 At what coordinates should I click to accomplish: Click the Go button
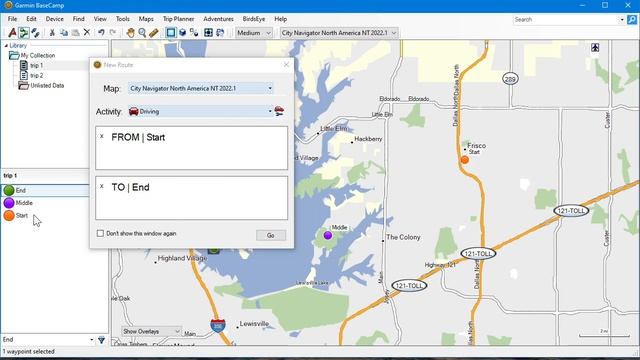271,235
